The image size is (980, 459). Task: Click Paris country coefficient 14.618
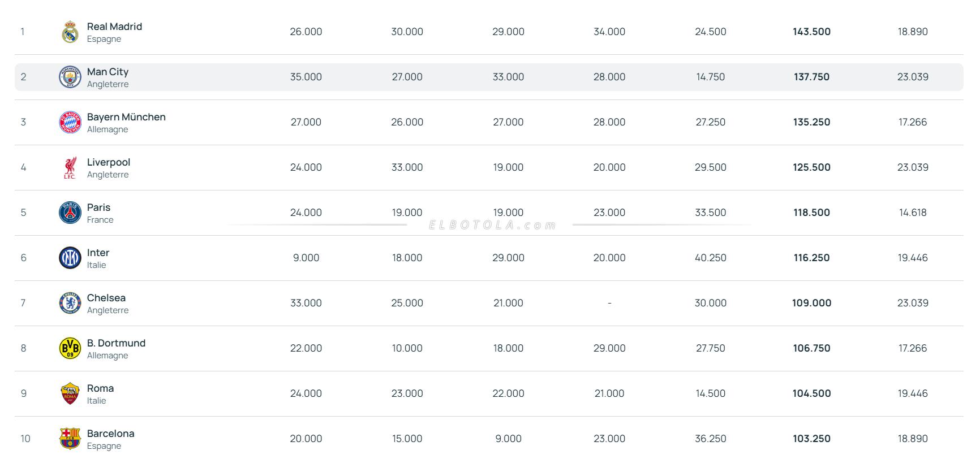[x=913, y=213]
